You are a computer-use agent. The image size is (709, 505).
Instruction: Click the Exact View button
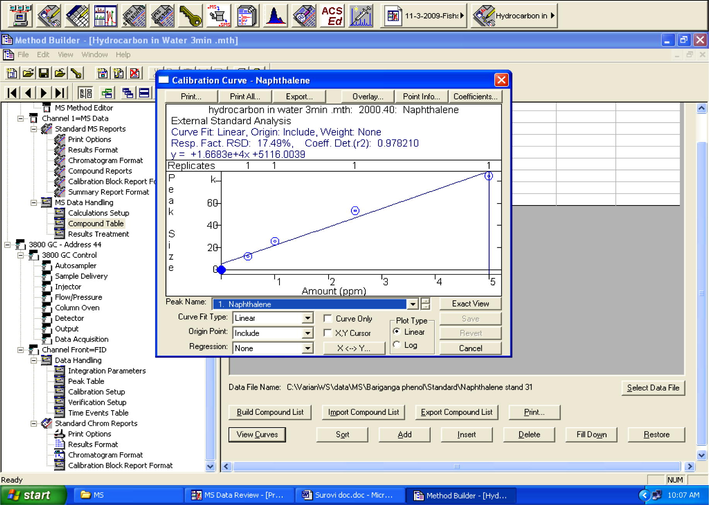pos(470,304)
